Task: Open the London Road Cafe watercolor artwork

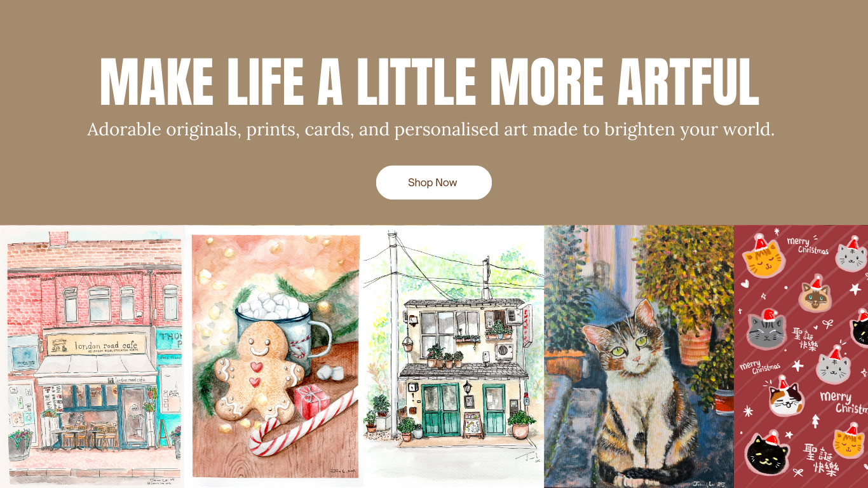Action: [92, 356]
